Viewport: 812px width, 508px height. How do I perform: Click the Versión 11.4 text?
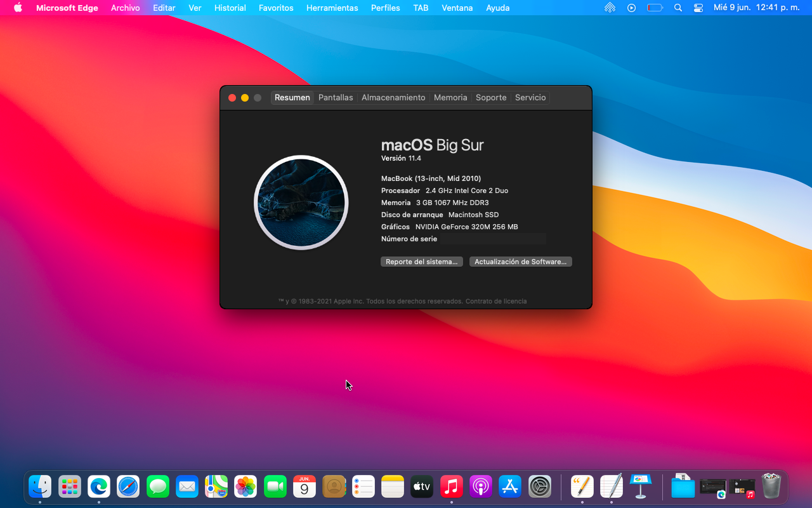[x=401, y=158]
